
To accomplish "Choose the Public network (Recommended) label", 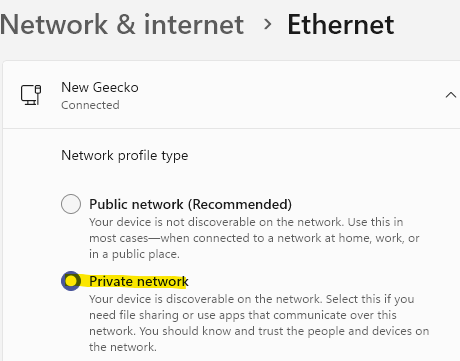I will point(190,204).
